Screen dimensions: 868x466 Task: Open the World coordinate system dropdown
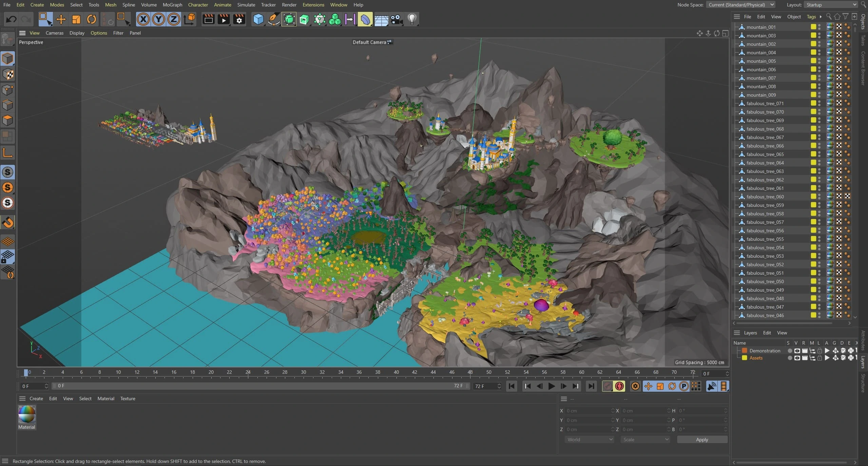tap(589, 440)
